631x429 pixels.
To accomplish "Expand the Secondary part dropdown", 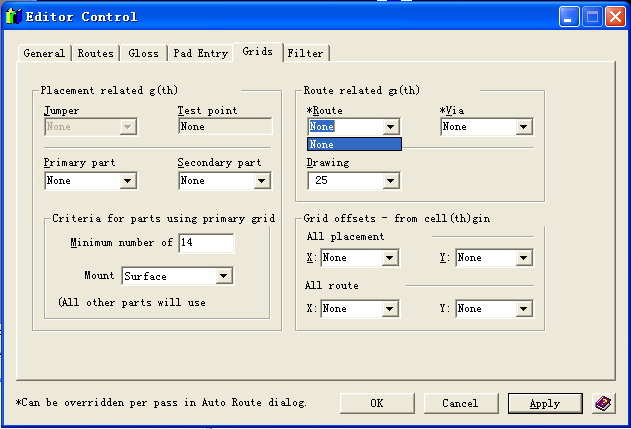I will point(262,181).
